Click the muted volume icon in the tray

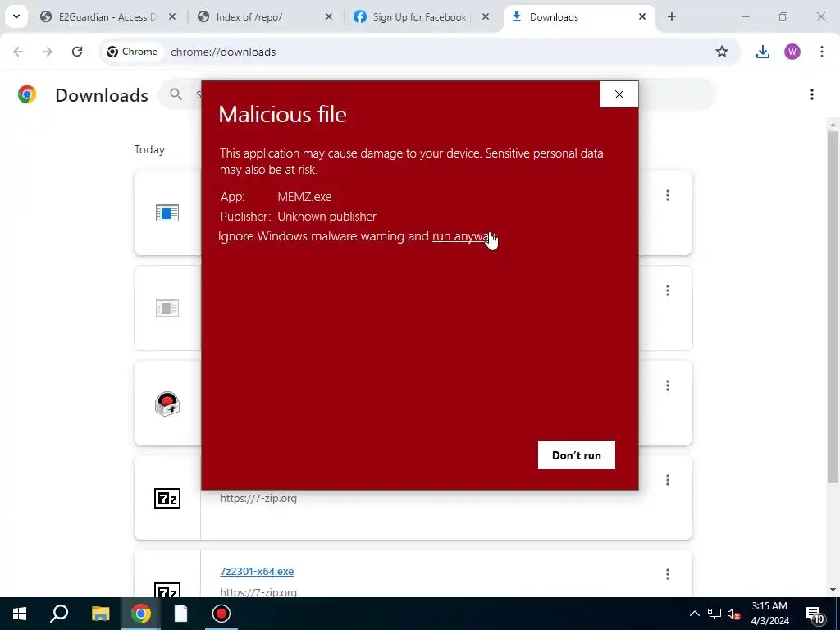[x=733, y=614]
